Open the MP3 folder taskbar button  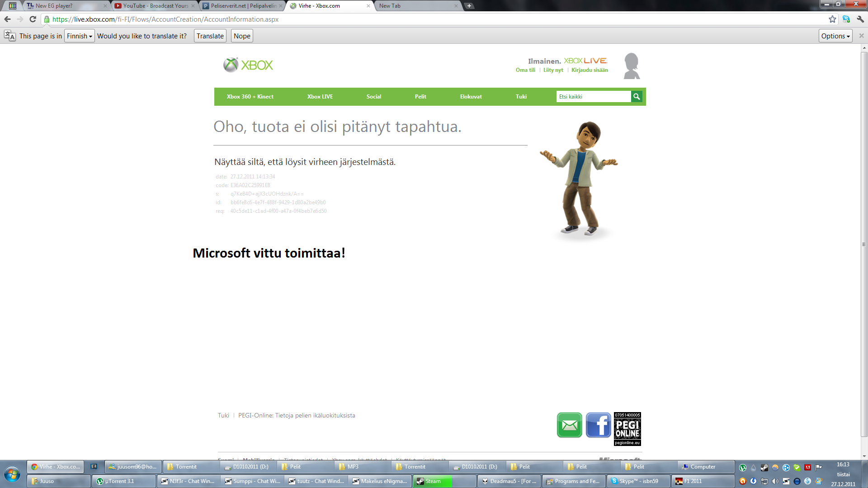coord(363,467)
